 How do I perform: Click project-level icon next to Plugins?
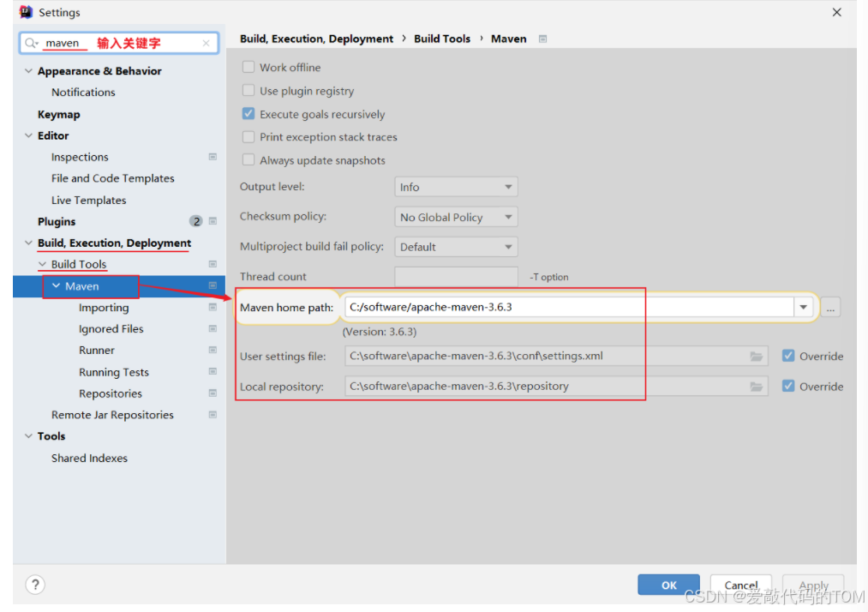point(213,221)
